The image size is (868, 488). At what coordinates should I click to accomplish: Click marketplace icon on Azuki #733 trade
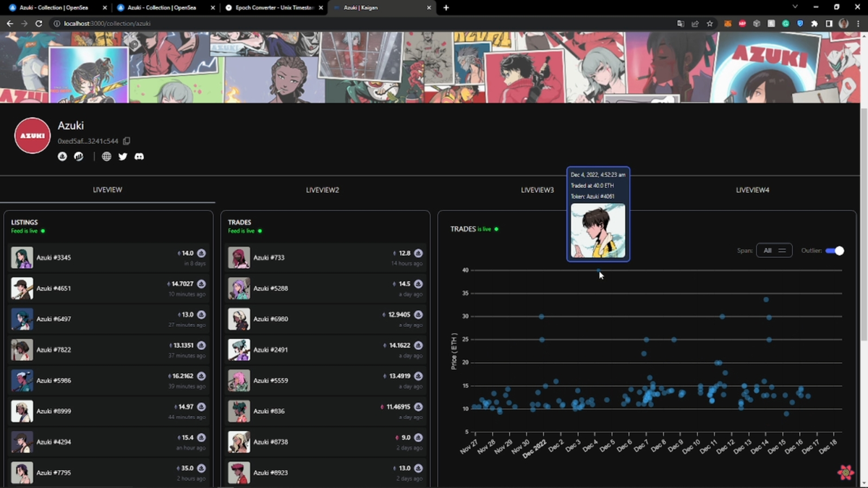click(x=418, y=253)
